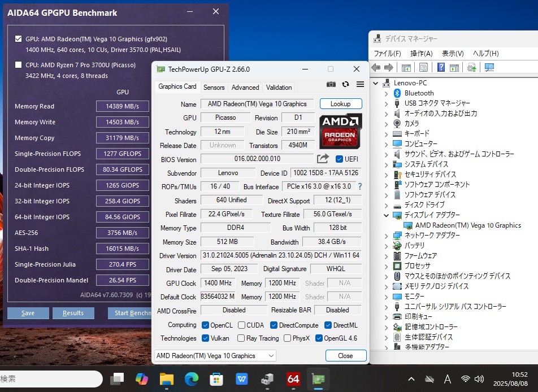
Task: Click the volume speaker tray icon
Action: tap(479, 379)
